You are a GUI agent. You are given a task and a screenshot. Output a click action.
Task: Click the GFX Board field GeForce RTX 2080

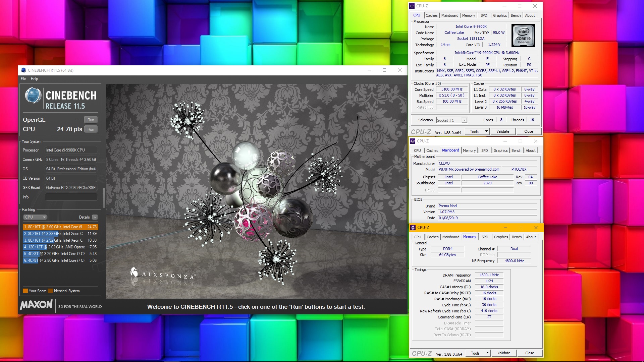pos(71,188)
